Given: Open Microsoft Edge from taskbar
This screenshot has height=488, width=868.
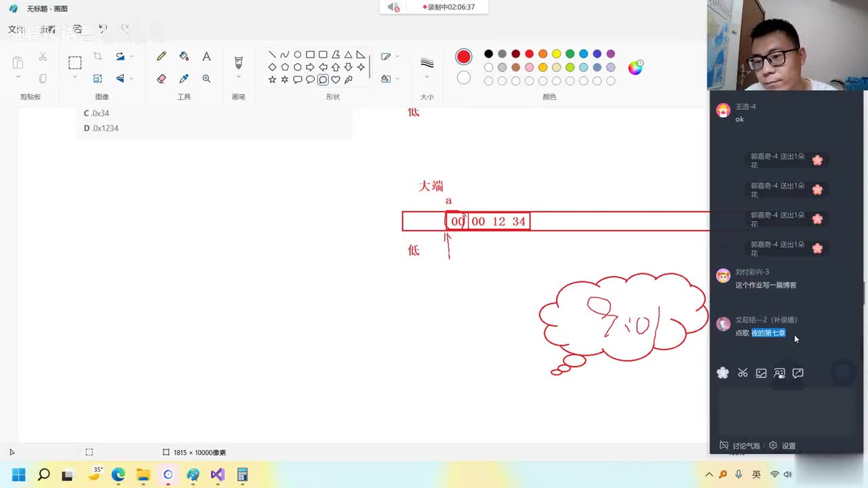Looking at the screenshot, I should point(118,474).
